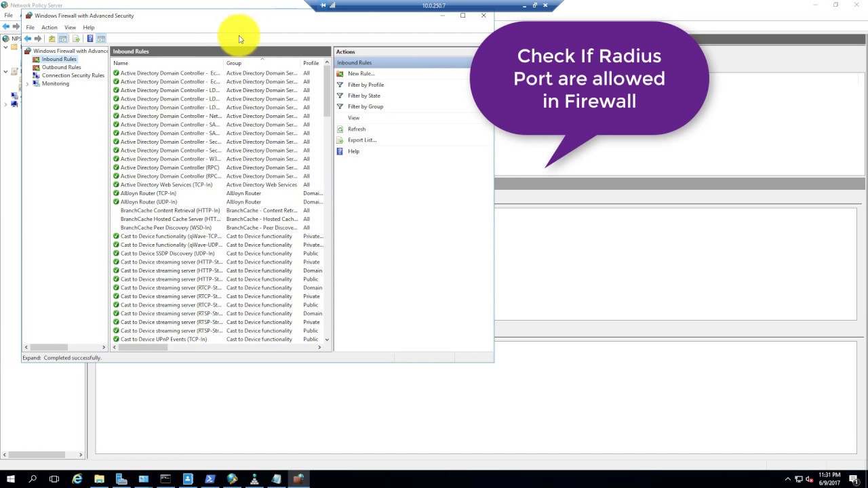Open Command Prompt from taskbar
868x488 pixels.
coord(165,479)
